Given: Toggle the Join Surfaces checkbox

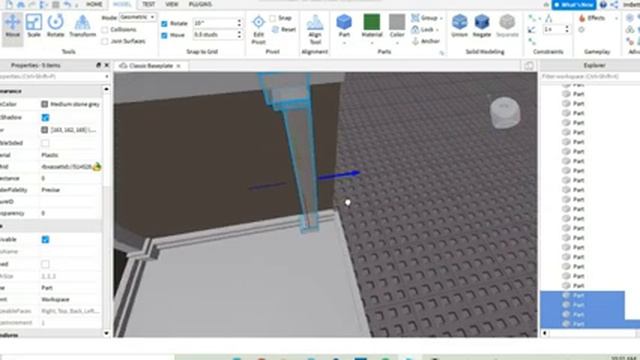Looking at the screenshot, I should coord(105,41).
